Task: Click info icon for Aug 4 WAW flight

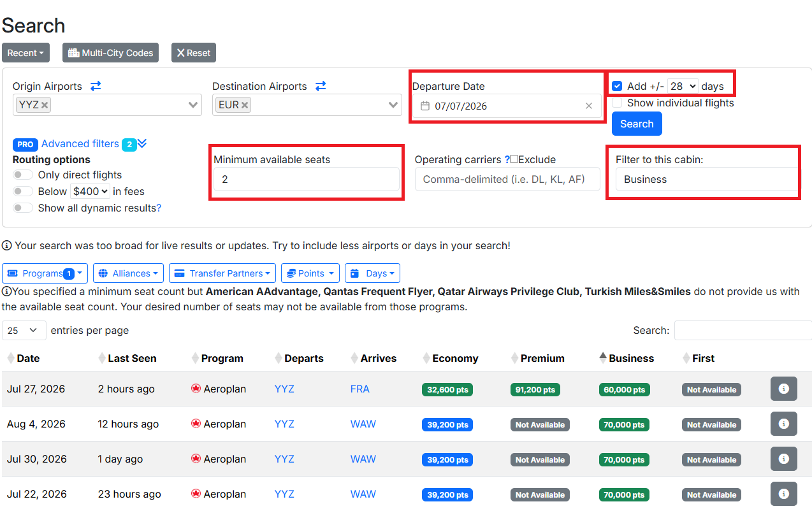Action: (x=783, y=424)
